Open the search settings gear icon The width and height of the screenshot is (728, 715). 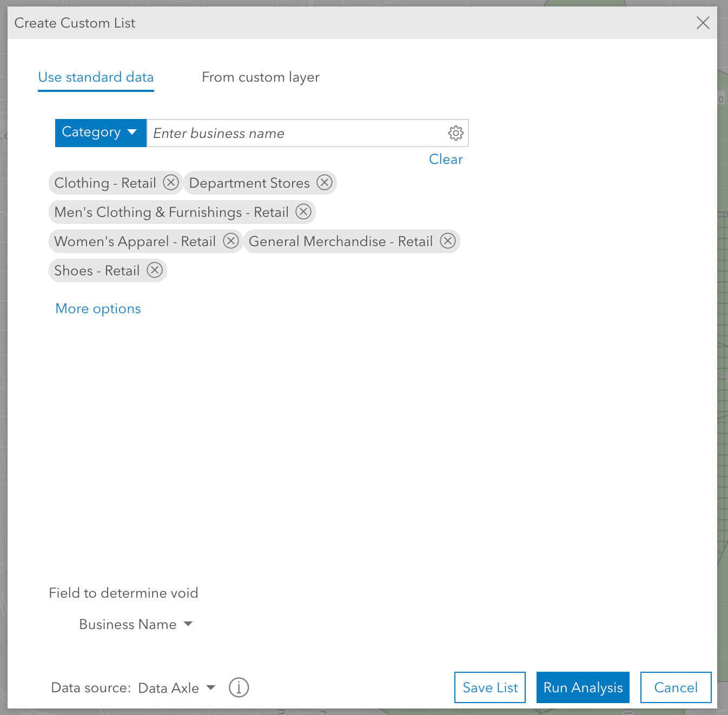(455, 133)
